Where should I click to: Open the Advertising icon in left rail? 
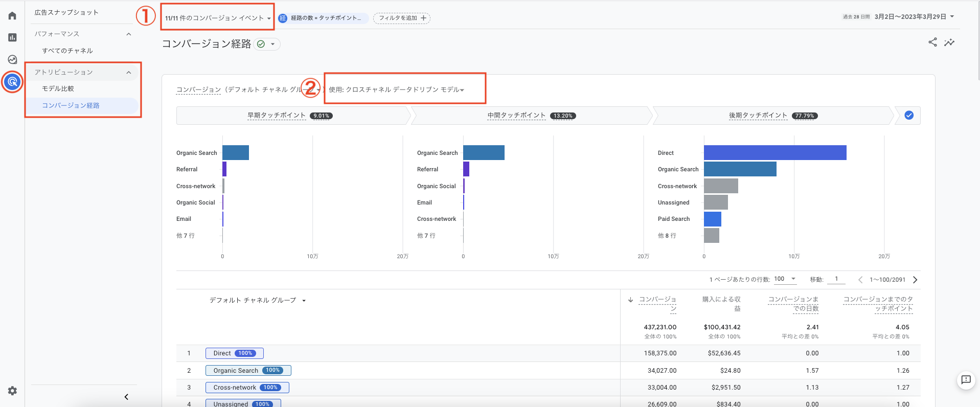(x=12, y=81)
